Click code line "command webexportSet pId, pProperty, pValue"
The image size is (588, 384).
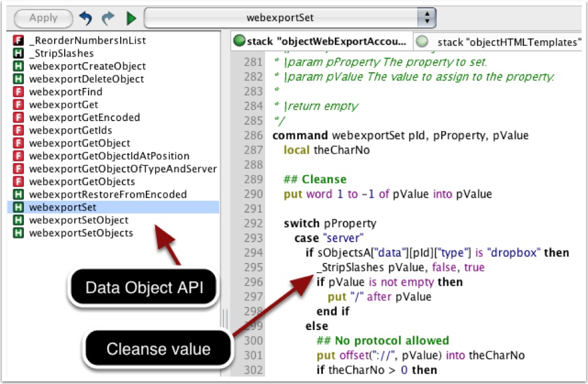point(401,136)
